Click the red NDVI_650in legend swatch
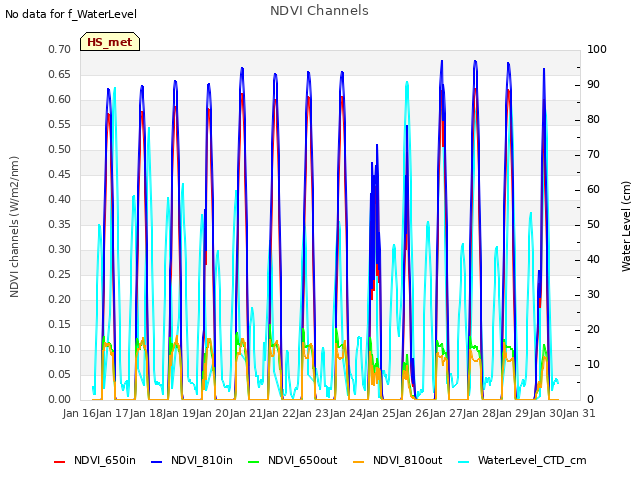Image resolution: width=640 pixels, height=480 pixels. [60, 462]
